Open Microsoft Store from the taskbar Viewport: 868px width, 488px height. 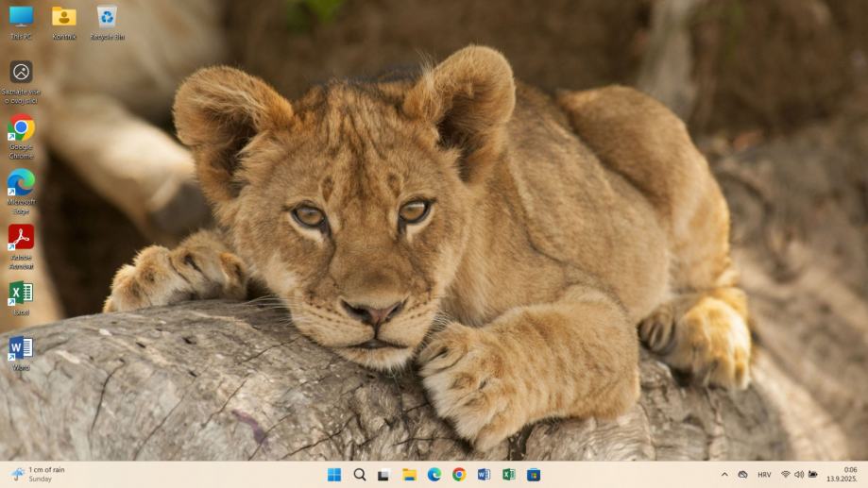[534, 475]
